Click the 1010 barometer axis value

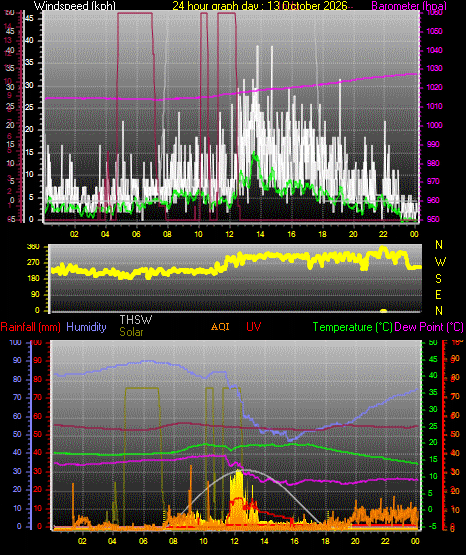pyautogui.click(x=434, y=106)
